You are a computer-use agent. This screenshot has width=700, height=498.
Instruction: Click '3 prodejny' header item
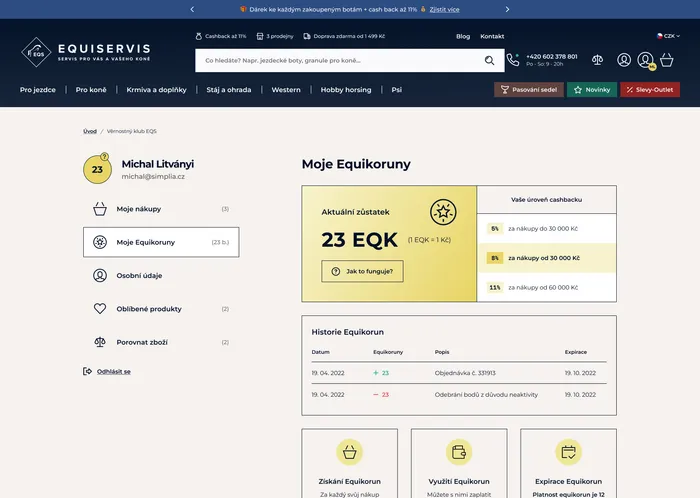click(275, 36)
